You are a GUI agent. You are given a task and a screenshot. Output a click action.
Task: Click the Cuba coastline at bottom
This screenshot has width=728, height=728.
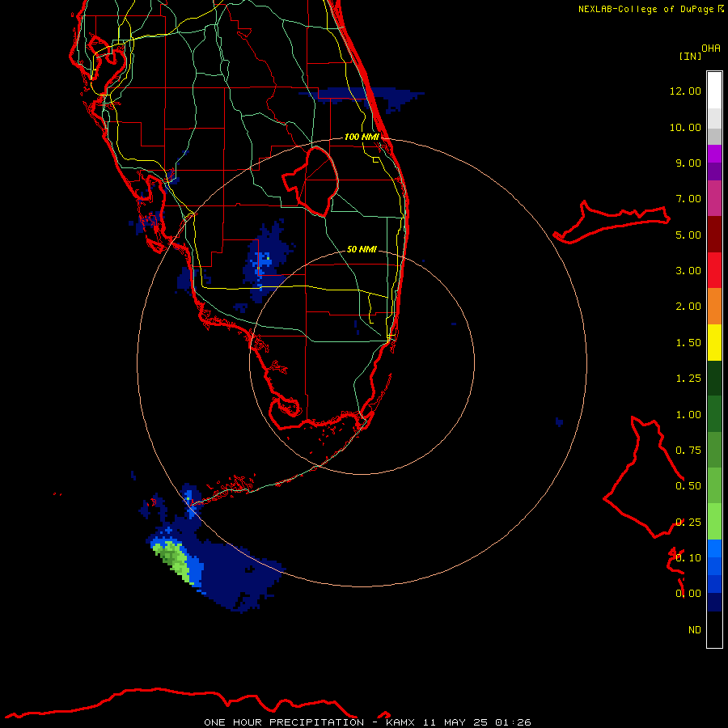coord(181,703)
